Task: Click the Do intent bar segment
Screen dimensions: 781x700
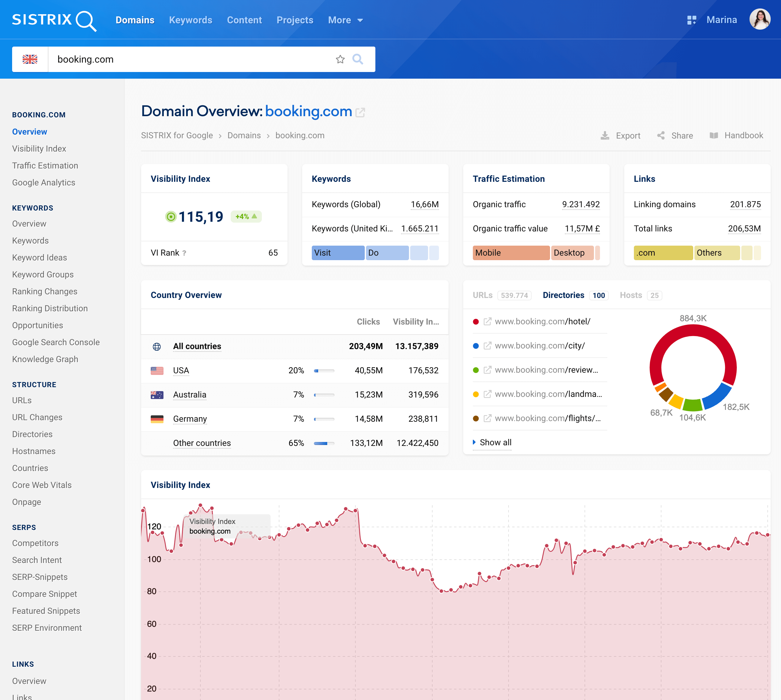Action: (x=387, y=253)
